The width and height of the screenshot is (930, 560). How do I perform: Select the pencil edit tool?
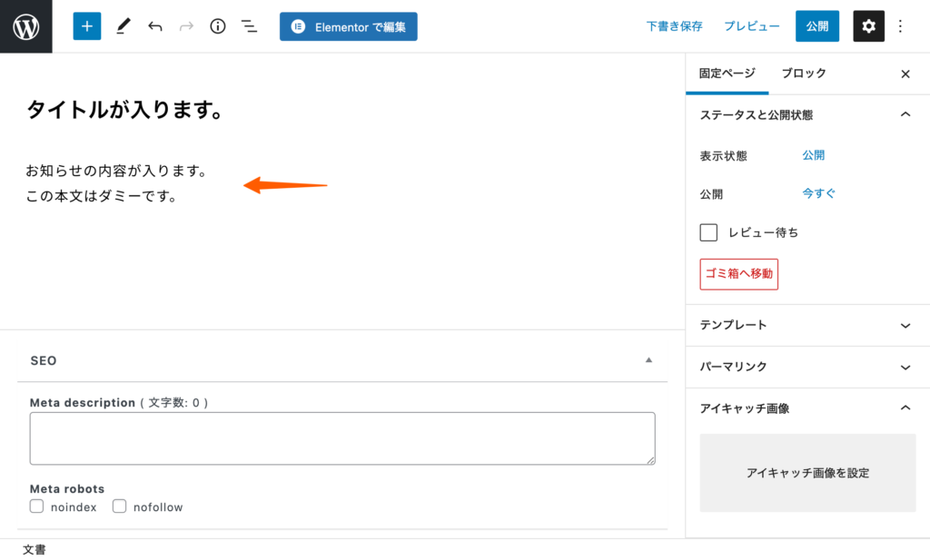pyautogui.click(x=123, y=26)
